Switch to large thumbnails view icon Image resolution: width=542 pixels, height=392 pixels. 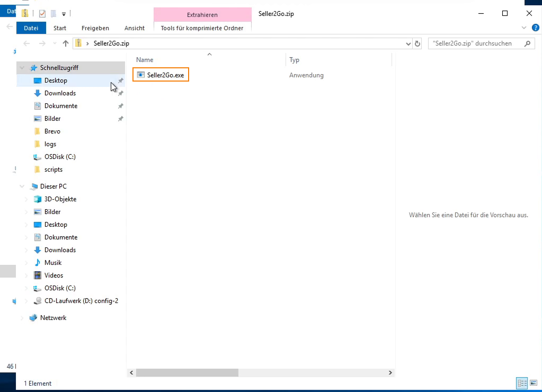[x=534, y=383]
